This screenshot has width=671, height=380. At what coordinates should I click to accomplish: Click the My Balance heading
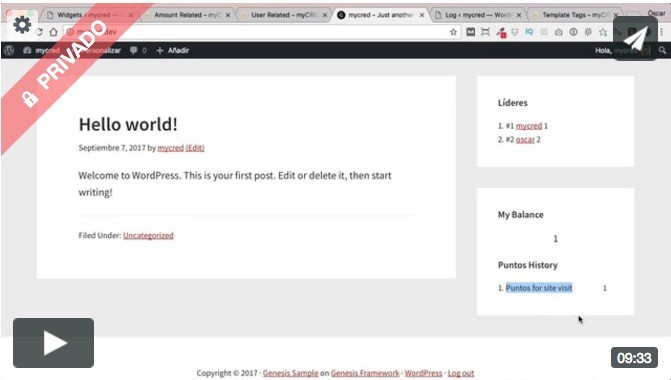521,215
